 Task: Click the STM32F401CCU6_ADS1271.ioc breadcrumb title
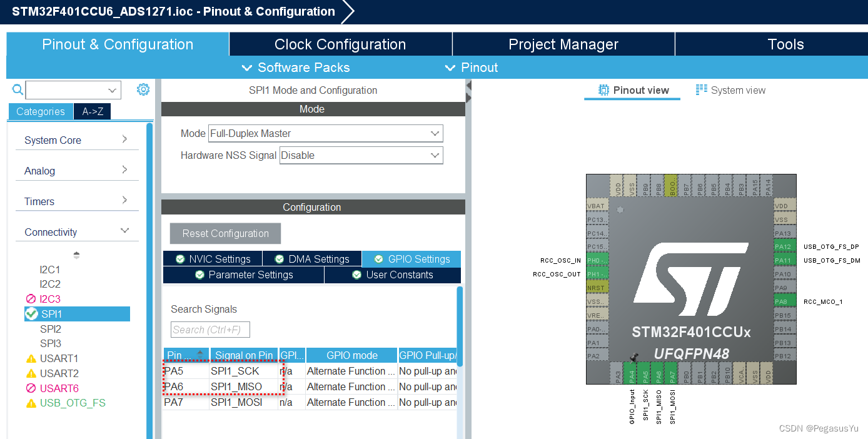point(173,11)
